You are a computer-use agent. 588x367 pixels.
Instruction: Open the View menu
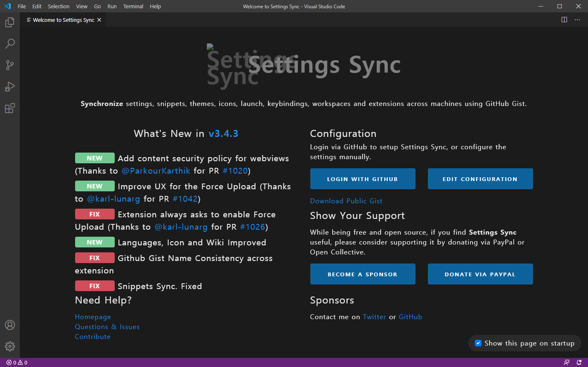point(82,6)
